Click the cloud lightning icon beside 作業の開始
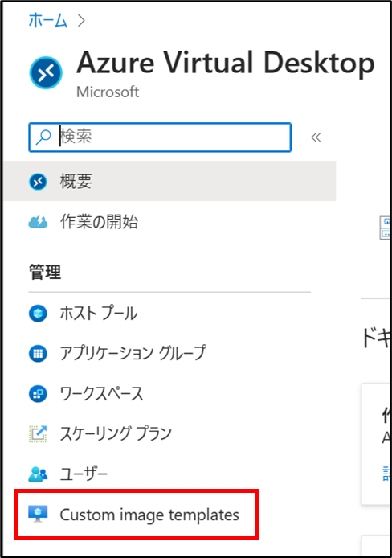Image resolution: width=392 pixels, height=558 pixels. 38,222
